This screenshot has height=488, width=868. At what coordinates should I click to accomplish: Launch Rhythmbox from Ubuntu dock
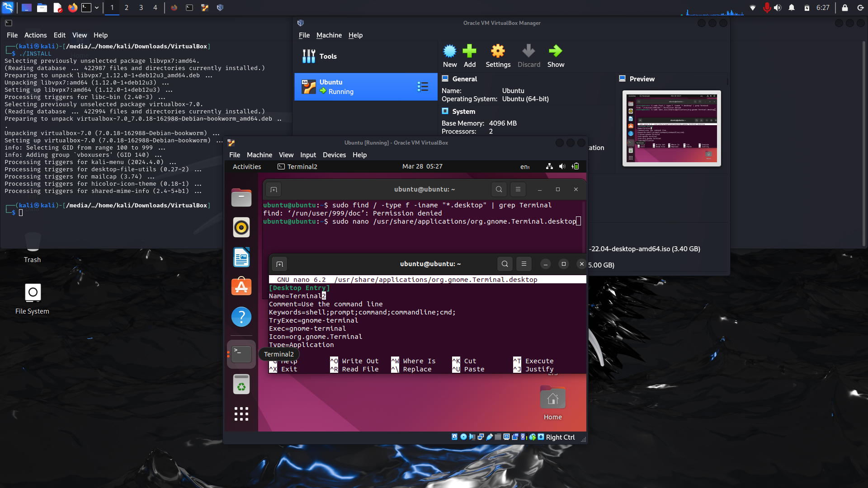pyautogui.click(x=241, y=227)
